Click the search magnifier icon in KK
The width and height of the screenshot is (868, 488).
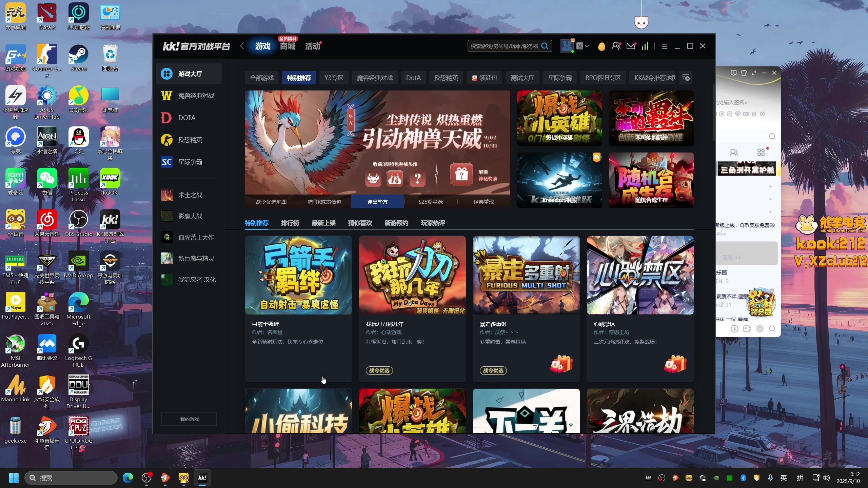point(545,46)
